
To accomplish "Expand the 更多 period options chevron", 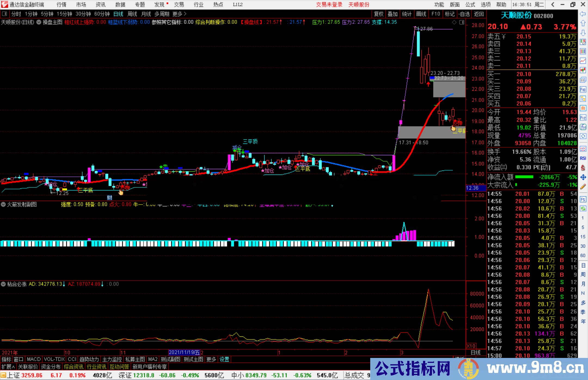I will [185, 14].
